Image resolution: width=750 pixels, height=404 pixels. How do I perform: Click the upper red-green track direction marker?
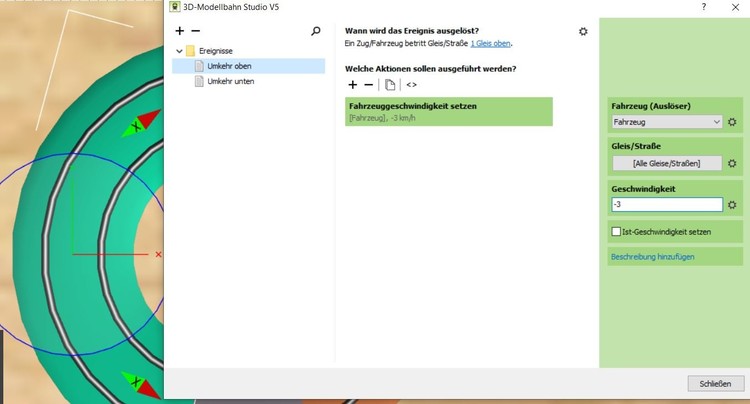tap(141, 124)
